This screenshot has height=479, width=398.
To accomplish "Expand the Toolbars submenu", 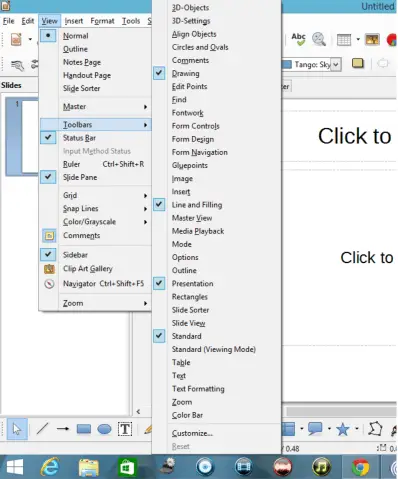I will [95, 125].
